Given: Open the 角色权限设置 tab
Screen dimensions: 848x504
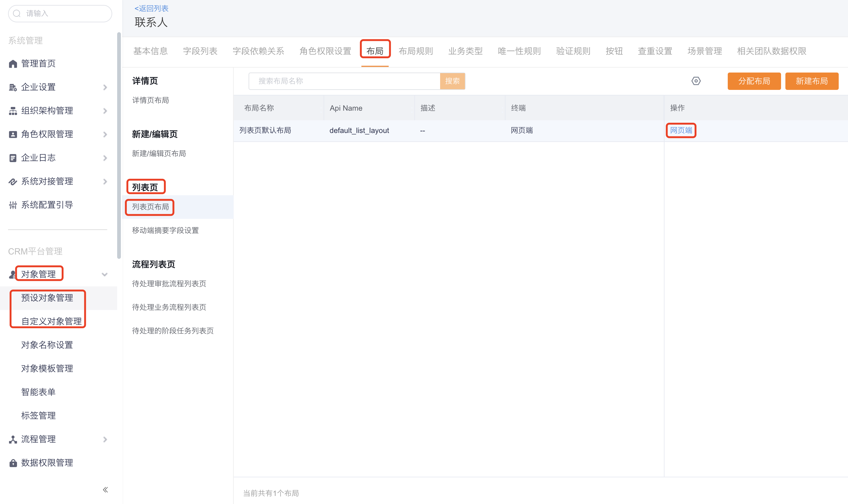Looking at the screenshot, I should pyautogui.click(x=325, y=51).
